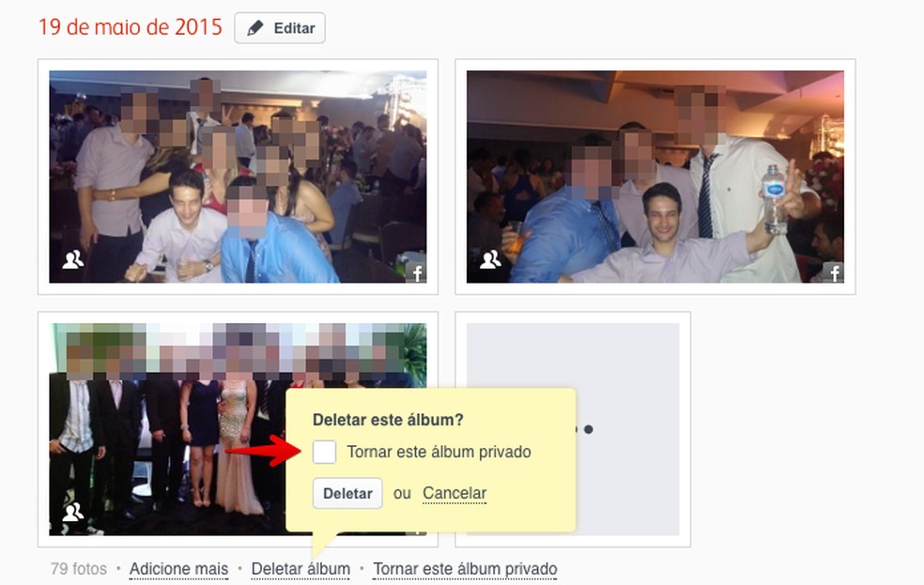Open the first party photo thumbnail

pyautogui.click(x=238, y=177)
